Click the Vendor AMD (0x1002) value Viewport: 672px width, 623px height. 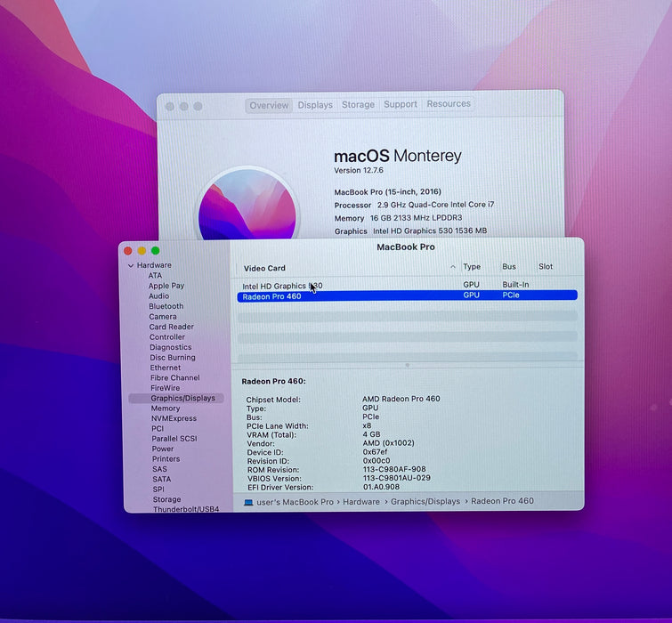(x=388, y=443)
